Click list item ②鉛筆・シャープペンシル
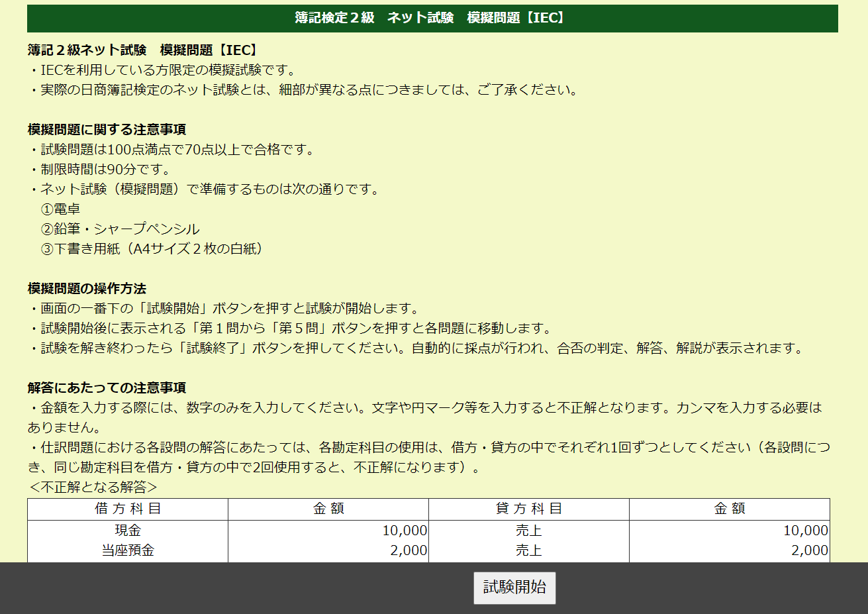The image size is (868, 614). pyautogui.click(x=120, y=229)
